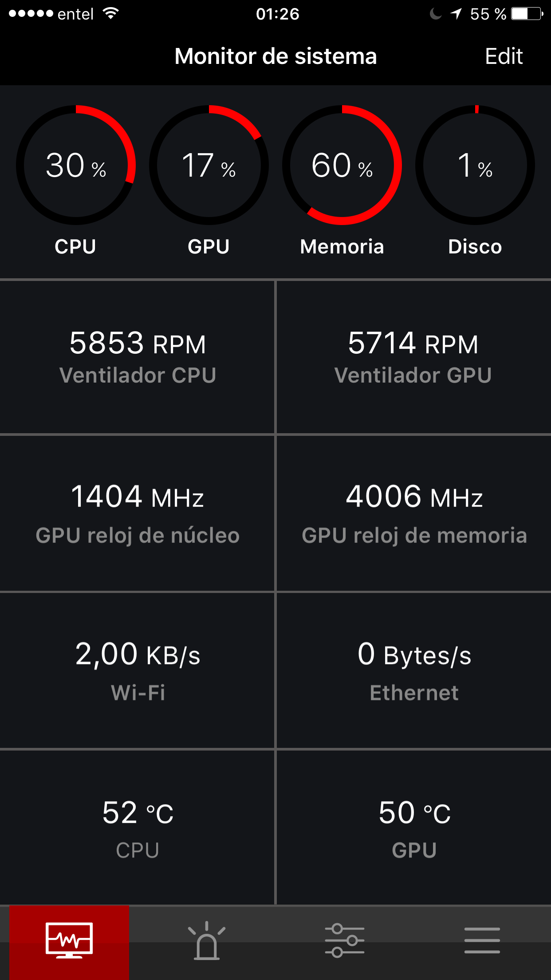The image size is (551, 980).
Task: Tap the Wi-Fi signal status icon
Action: pos(110,13)
